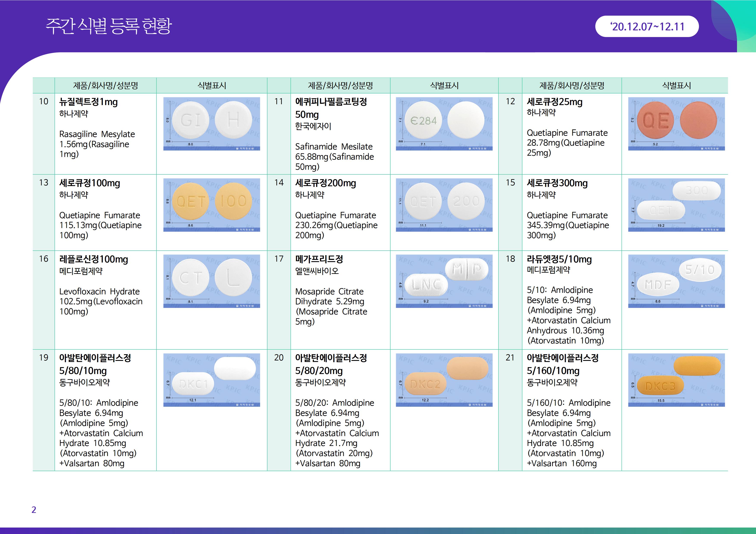Click the white DKC1 tablet image
The image size is (756, 534).
[x=211, y=380]
